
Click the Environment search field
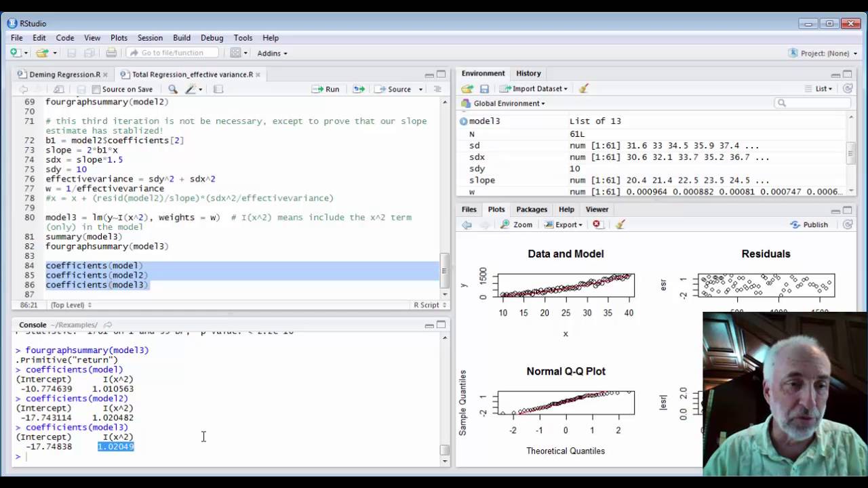(812, 103)
